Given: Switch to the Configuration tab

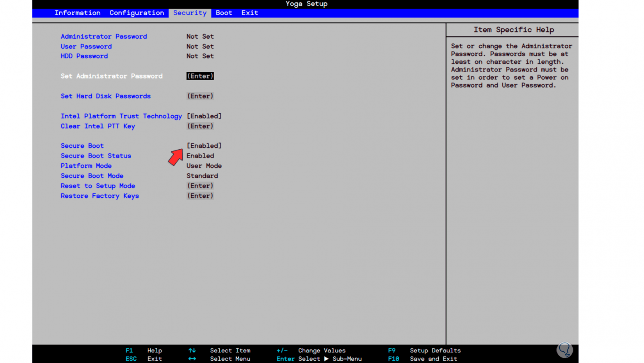Looking at the screenshot, I should [x=137, y=13].
